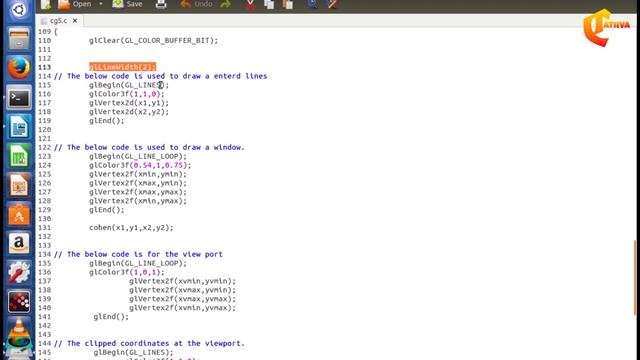
Task: Click glVertex2f(xvmin,yvmax); line
Action: coord(182,308)
